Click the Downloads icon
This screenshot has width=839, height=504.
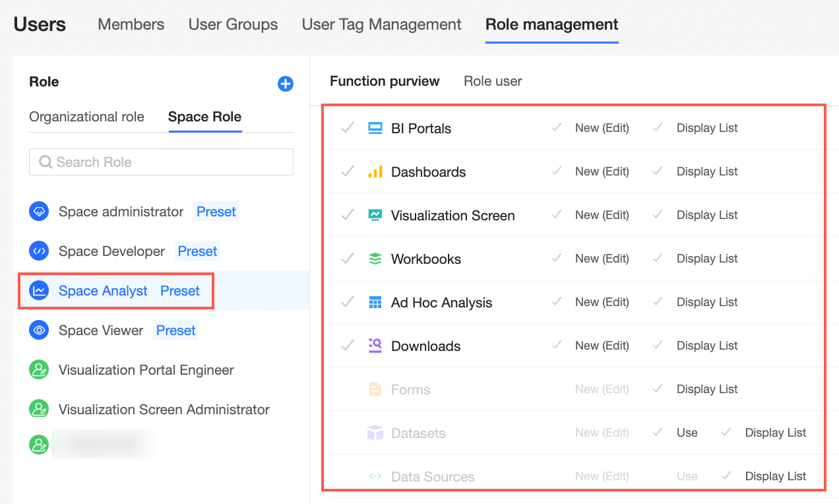(x=375, y=346)
